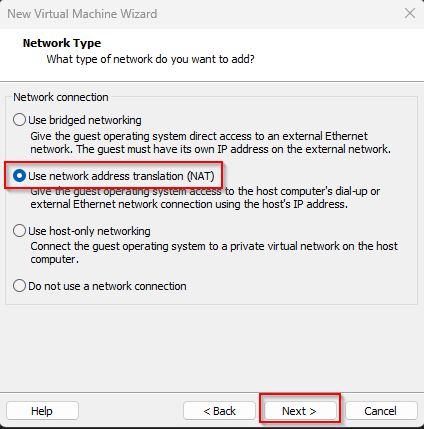Click the 'New Virtual Machine Wizard' title bar text
This screenshot has width=424, height=429.
coord(82,14)
